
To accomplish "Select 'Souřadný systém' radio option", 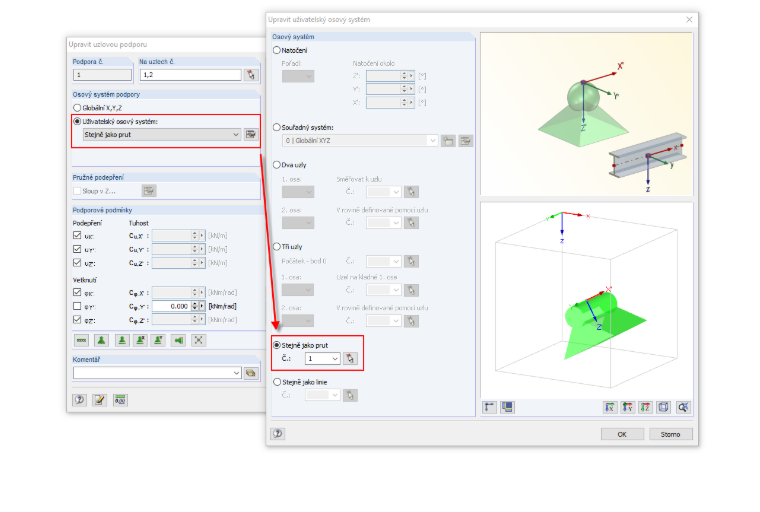I will click(277, 127).
